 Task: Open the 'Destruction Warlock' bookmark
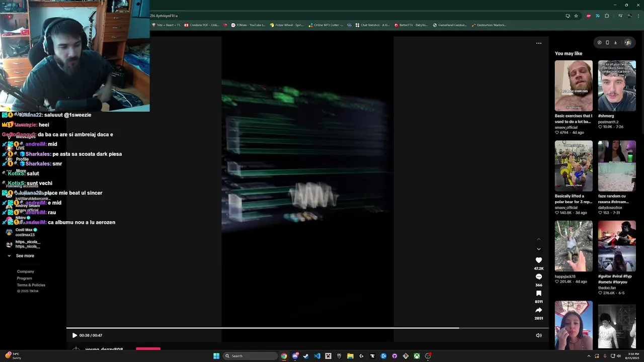click(x=489, y=25)
